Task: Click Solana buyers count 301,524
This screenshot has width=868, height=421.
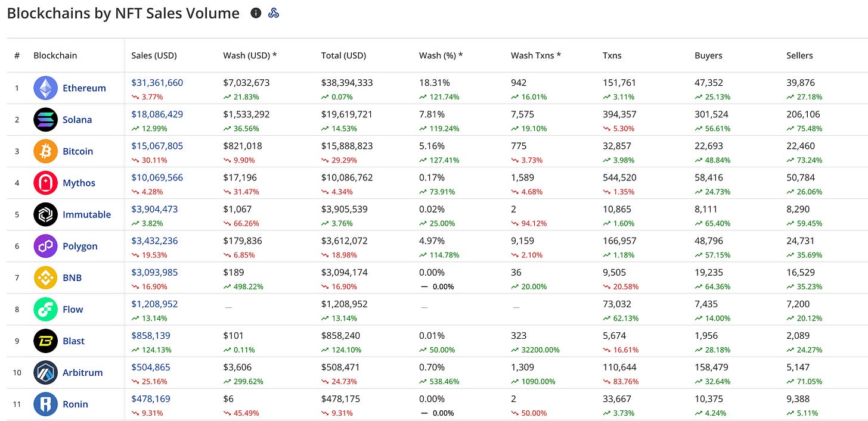Action: (x=711, y=114)
